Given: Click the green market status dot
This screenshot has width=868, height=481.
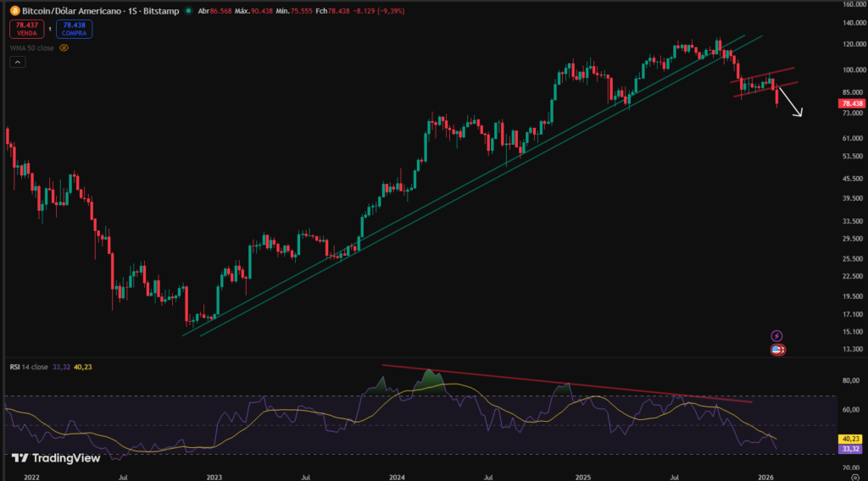Looking at the screenshot, I should (188, 10).
